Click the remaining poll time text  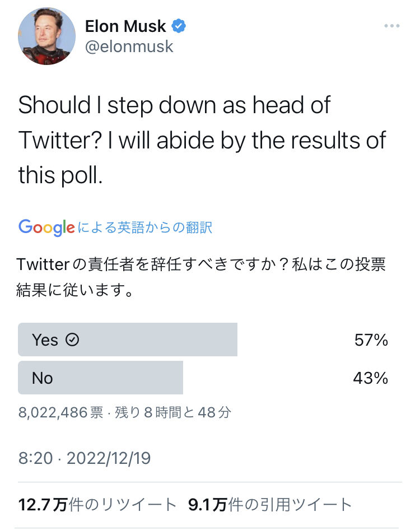point(173,413)
